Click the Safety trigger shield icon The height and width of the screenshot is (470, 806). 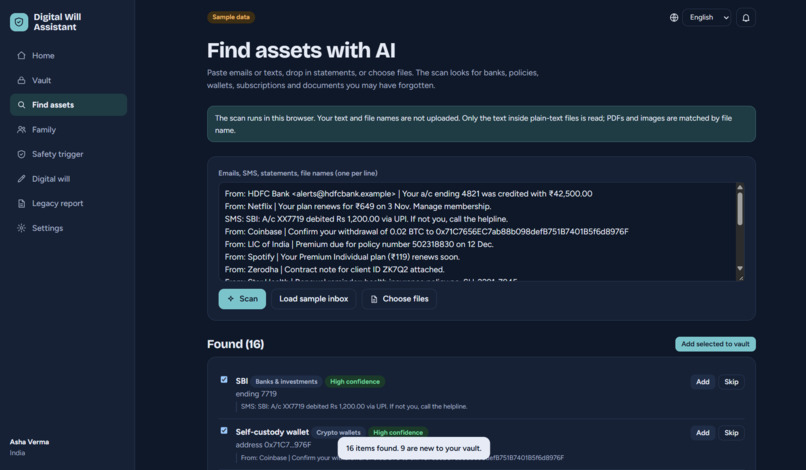click(21, 154)
